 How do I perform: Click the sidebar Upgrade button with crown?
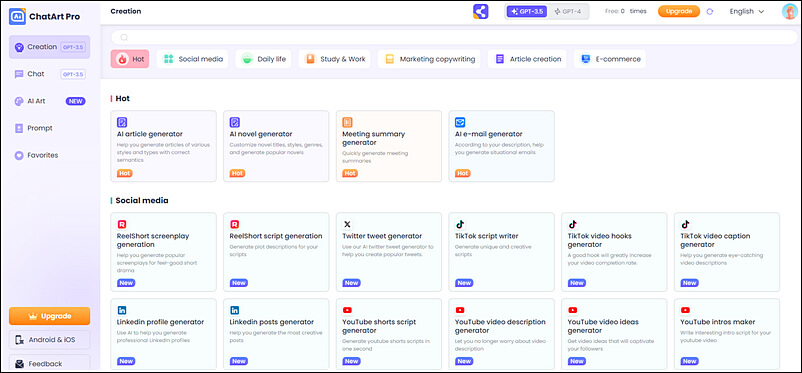tap(50, 316)
